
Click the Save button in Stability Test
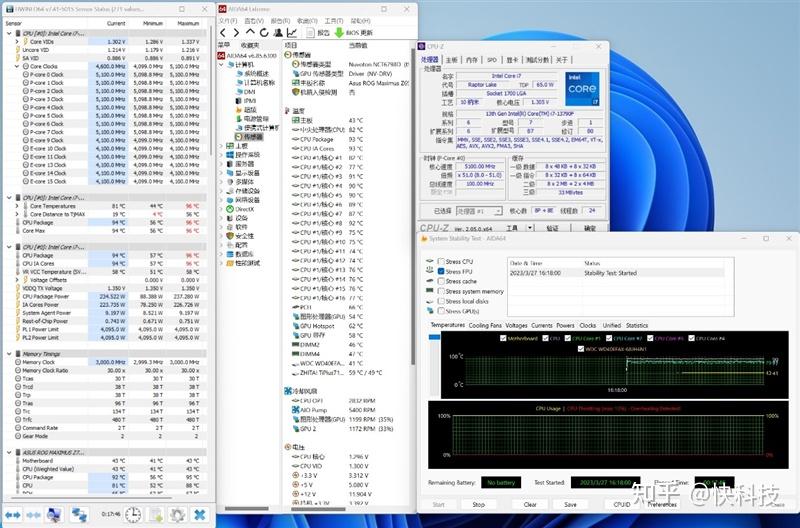click(x=570, y=505)
